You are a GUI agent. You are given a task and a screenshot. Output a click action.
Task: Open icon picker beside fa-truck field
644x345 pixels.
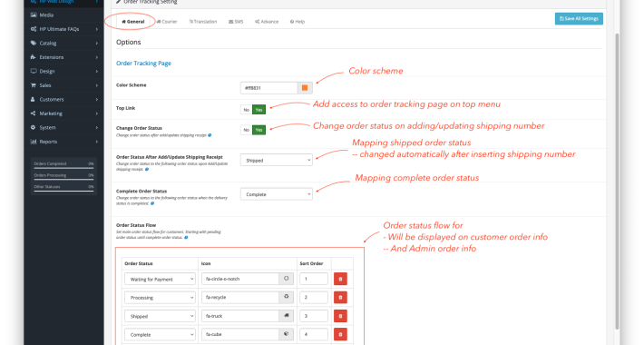pos(287,316)
